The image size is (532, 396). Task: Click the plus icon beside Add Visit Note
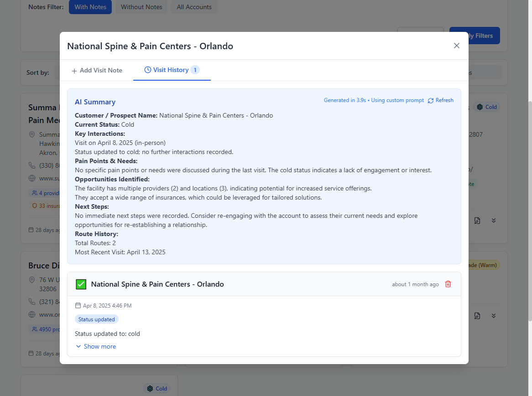pos(74,71)
